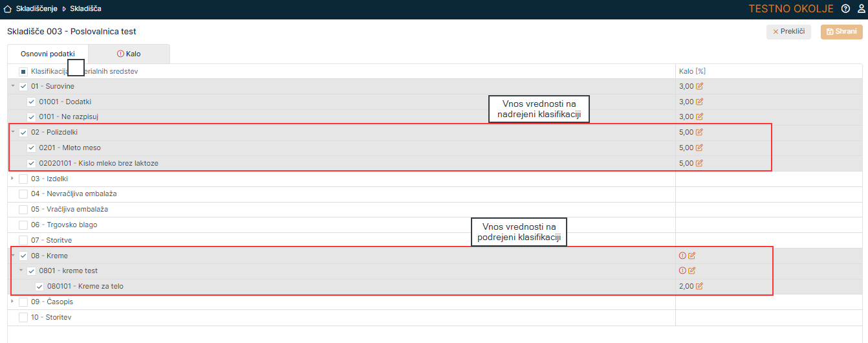Collapse the 01 - Surovine tree node
Viewport: 868px width, 343px height.
coord(12,86)
